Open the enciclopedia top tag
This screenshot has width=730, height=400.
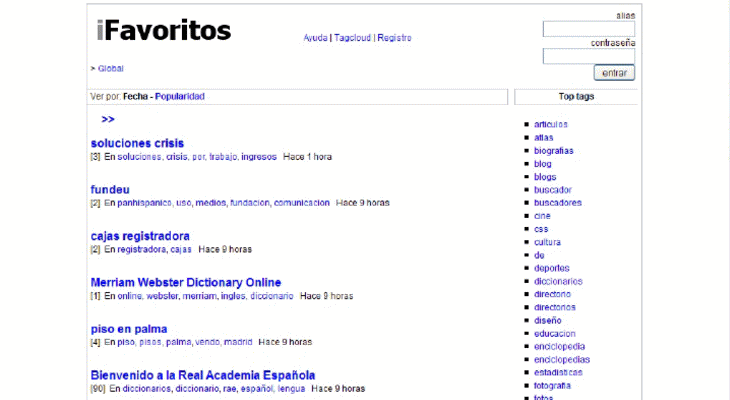click(x=559, y=347)
